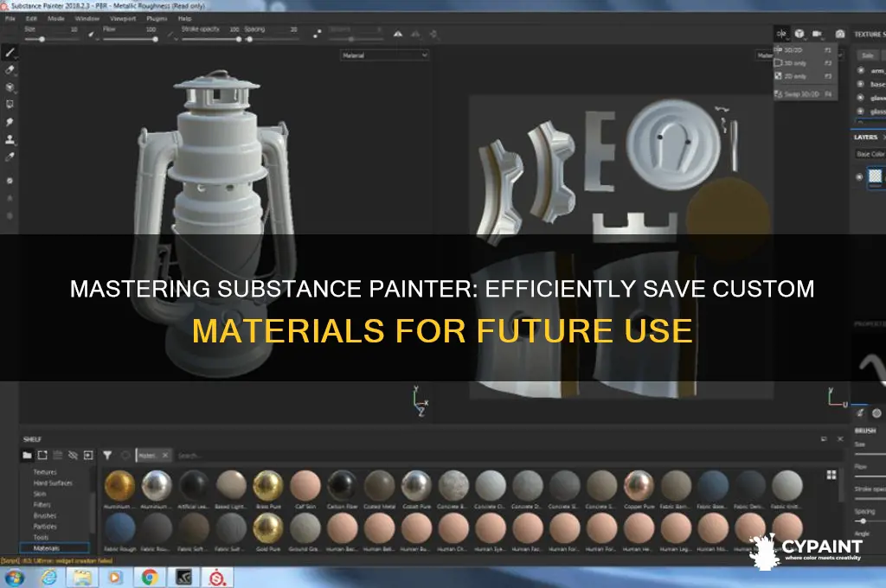Screen dimensions: 886x588
Task: Open the perspective cube view icon
Action: pos(799,34)
